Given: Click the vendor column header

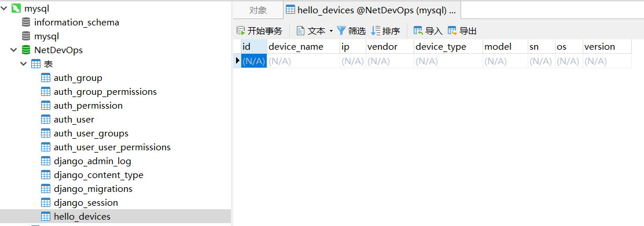Looking at the screenshot, I should pos(390,47).
